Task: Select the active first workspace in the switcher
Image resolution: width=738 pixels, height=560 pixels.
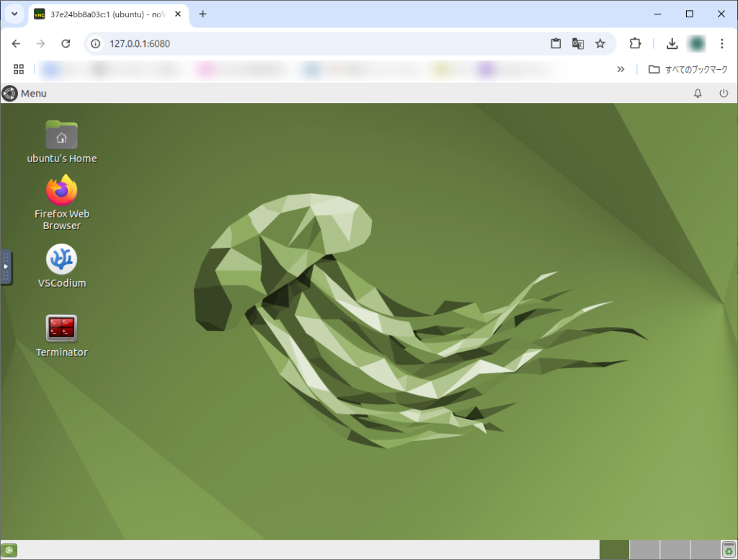Action: click(x=614, y=550)
